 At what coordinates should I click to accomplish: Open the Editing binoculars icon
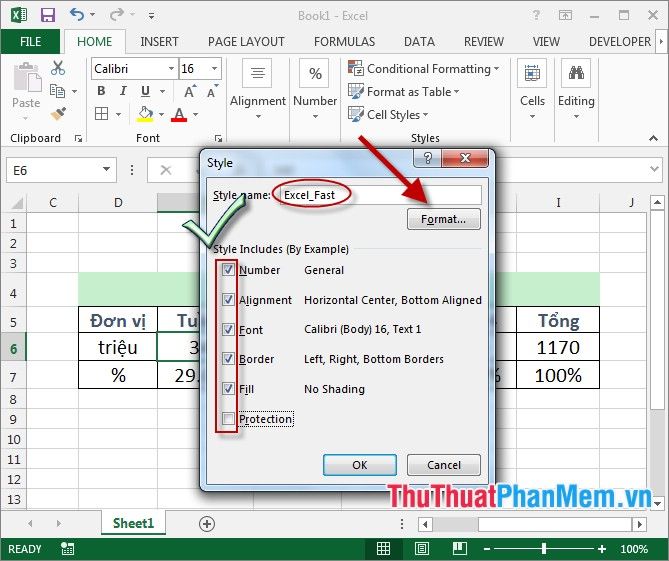pos(576,73)
